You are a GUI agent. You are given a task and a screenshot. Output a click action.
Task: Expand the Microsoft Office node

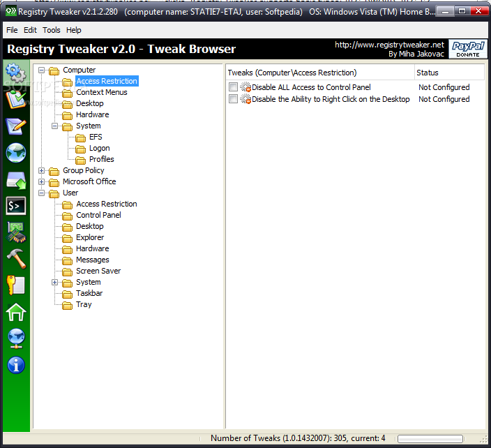coord(41,181)
